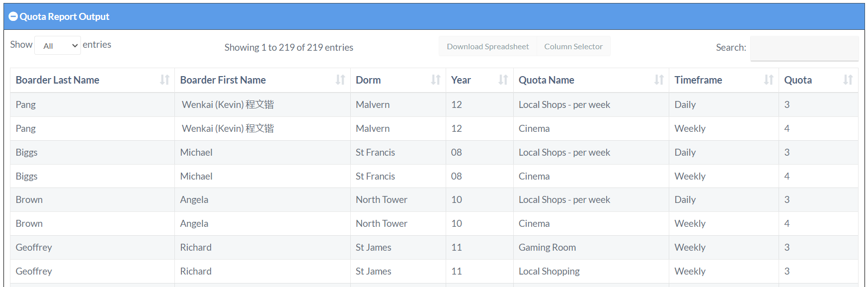Click Wenkai (Kevin) in Cinema row

(228, 128)
